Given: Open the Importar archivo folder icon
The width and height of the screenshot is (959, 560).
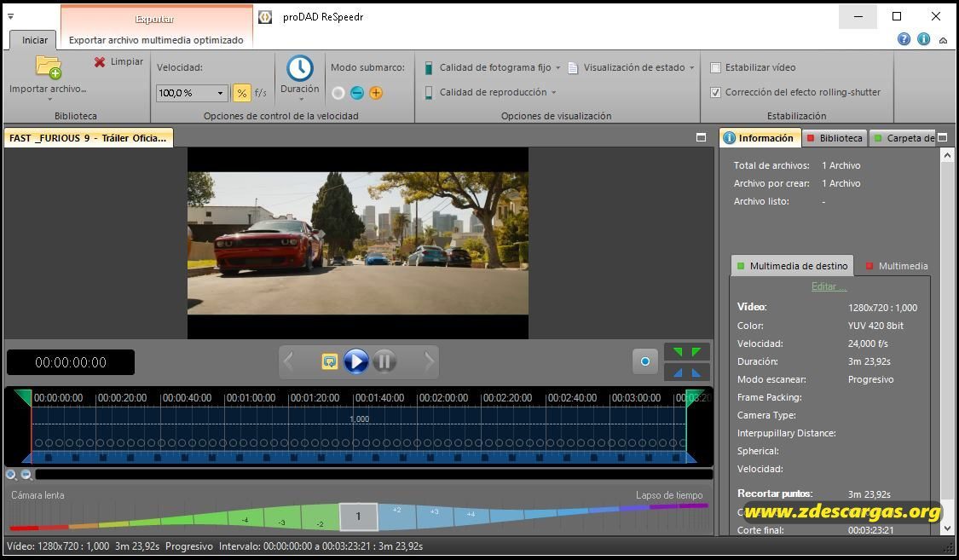Looking at the screenshot, I should pos(49,67).
